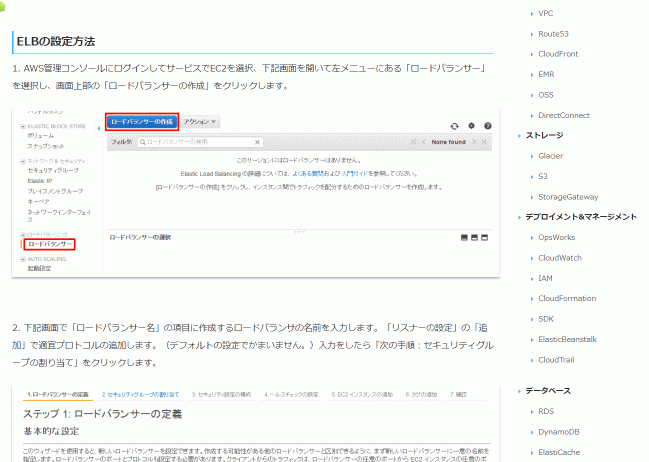649x462 pixels.
Task: Click the refresh icon in the EC2 console
Action: coord(454,126)
